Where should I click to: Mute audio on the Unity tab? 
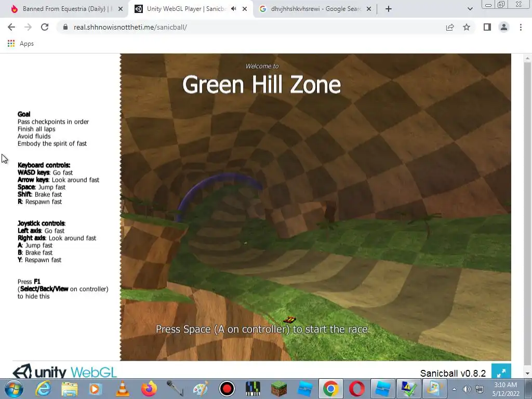233,9
